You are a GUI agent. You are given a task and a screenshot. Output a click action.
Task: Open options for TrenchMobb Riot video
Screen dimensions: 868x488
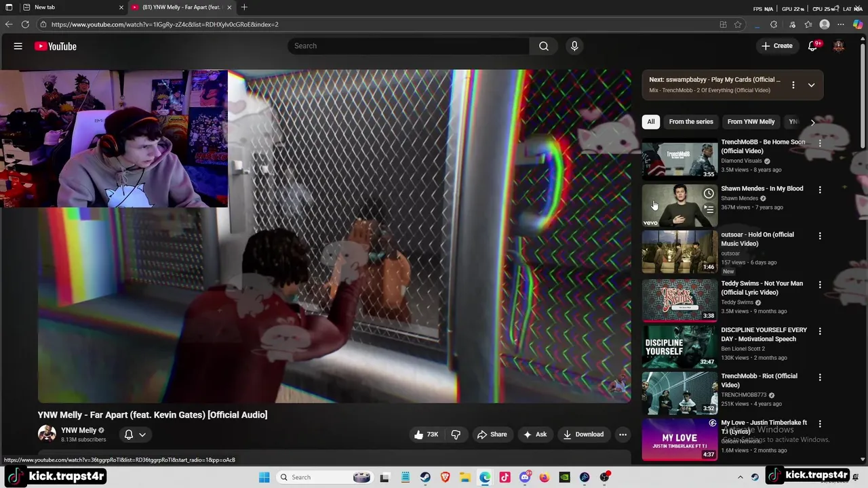820,377
